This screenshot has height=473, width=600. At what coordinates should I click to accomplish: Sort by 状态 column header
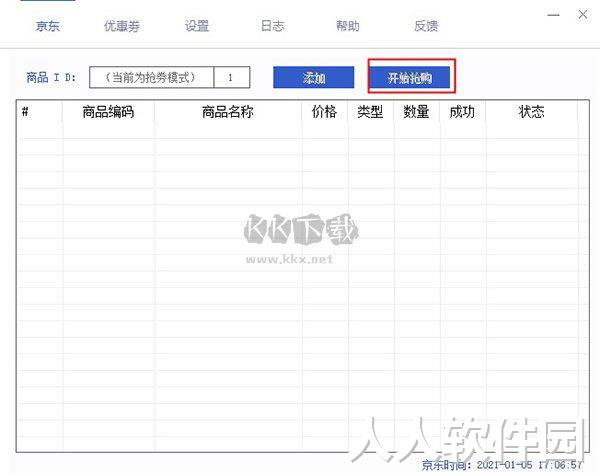tap(532, 112)
